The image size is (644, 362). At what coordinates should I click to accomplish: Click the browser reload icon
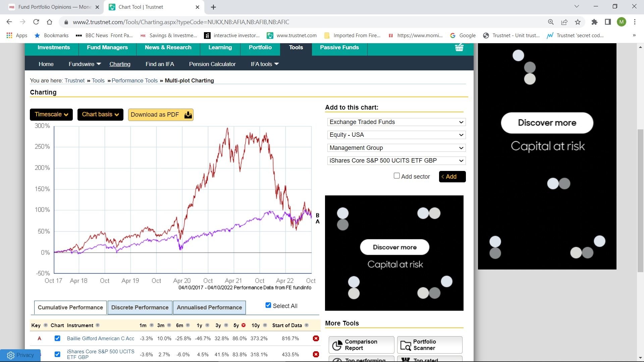pos(36,22)
